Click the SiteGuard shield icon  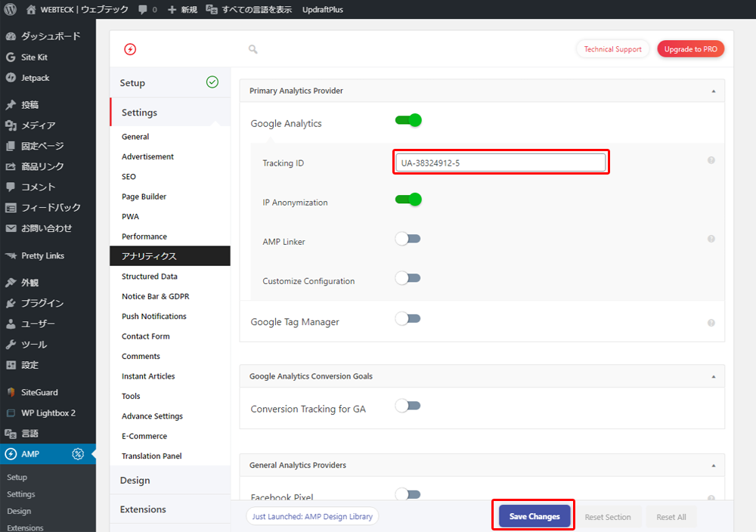(x=11, y=392)
